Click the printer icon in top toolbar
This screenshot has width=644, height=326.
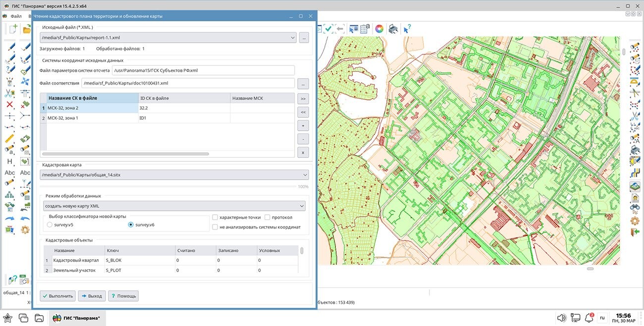click(x=393, y=29)
